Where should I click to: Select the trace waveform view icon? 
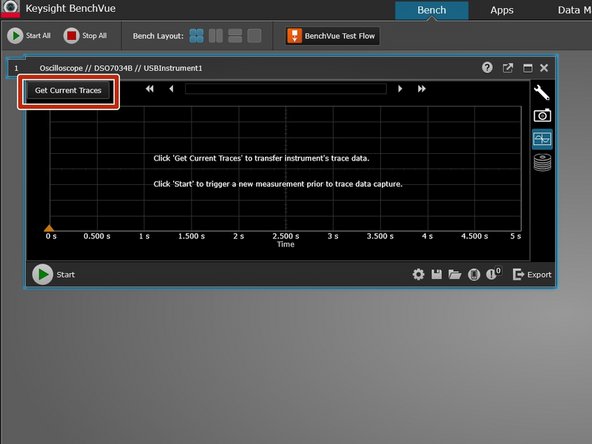tap(542, 139)
